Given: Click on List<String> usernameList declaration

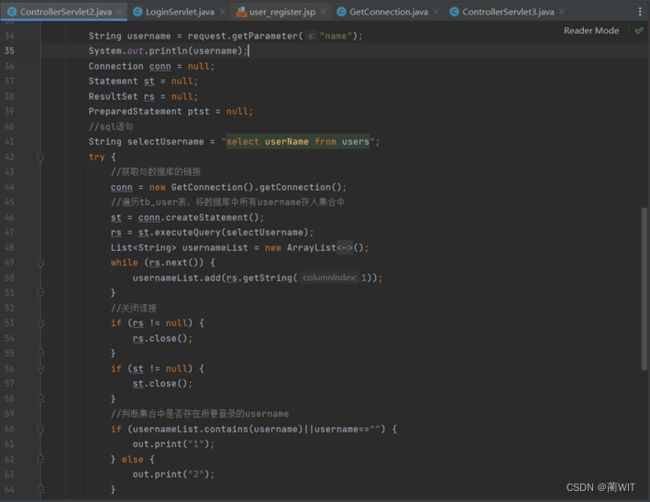Looking at the screenshot, I should 239,247.
